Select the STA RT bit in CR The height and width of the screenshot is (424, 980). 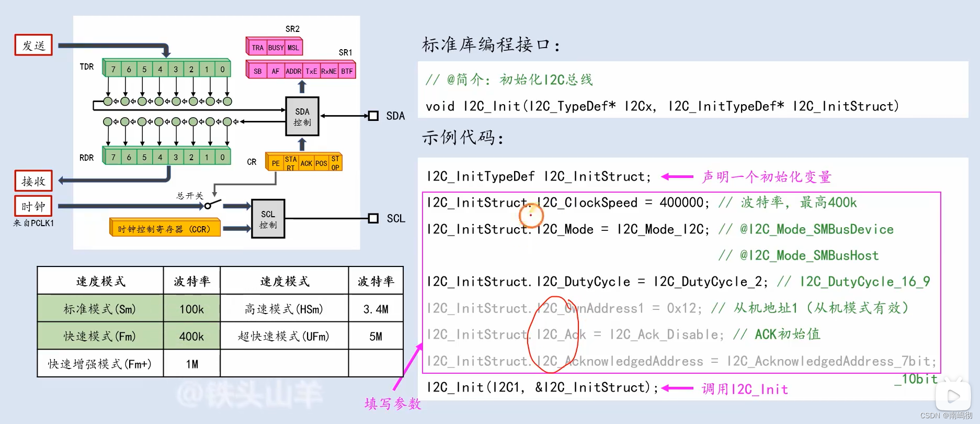[x=291, y=163]
